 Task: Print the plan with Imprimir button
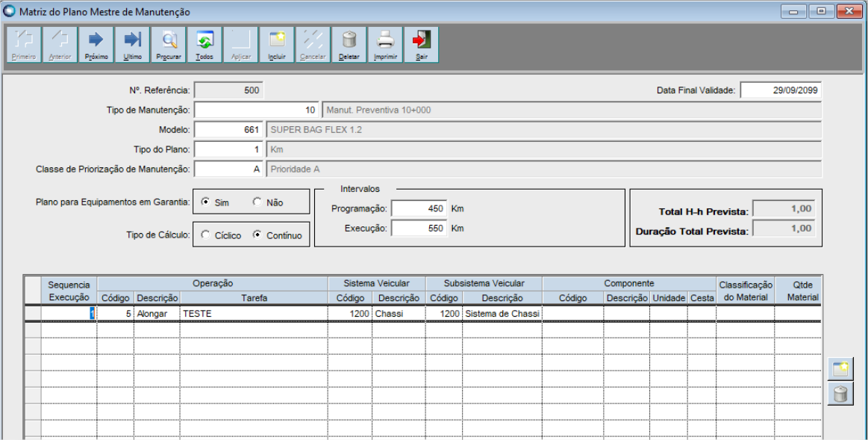click(x=385, y=45)
